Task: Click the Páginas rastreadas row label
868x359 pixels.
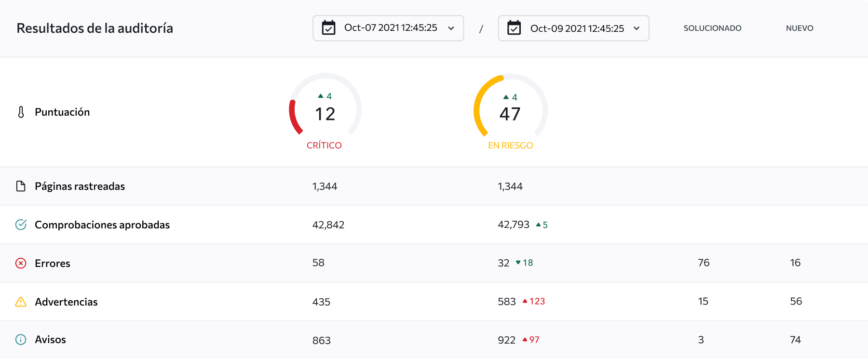Action: click(x=80, y=186)
